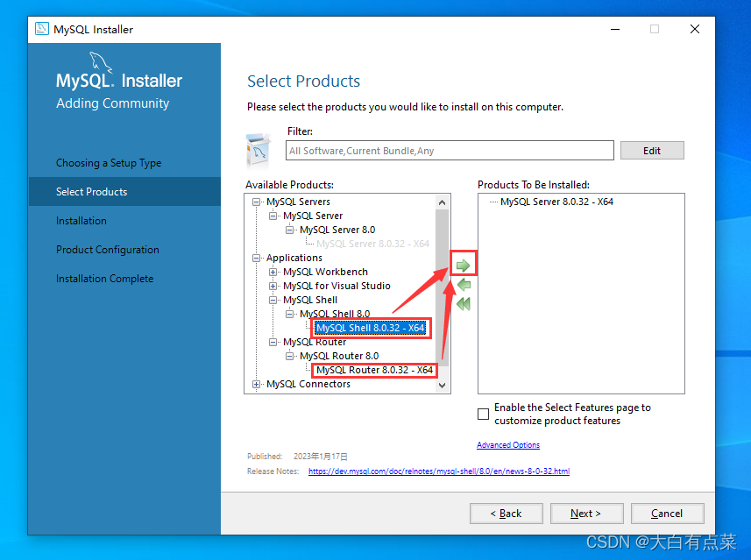
Task: Collapse the MySQL Shell node
Action: (x=273, y=300)
